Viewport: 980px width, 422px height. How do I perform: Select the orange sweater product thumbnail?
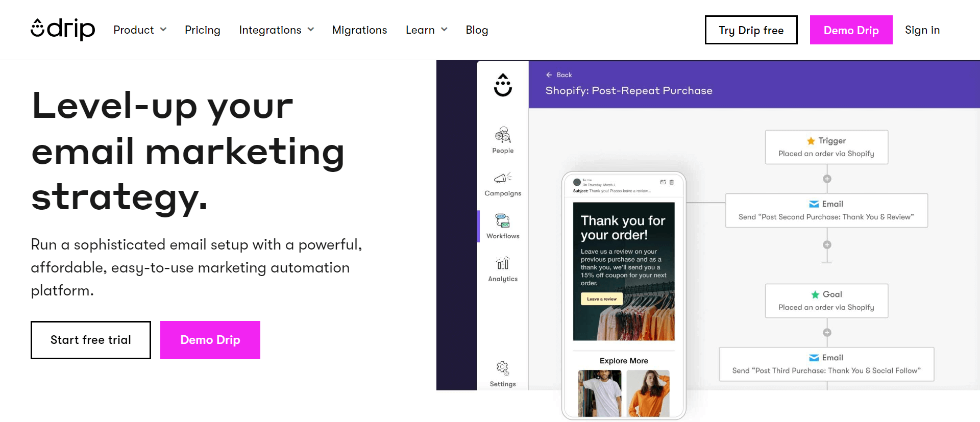(648, 393)
